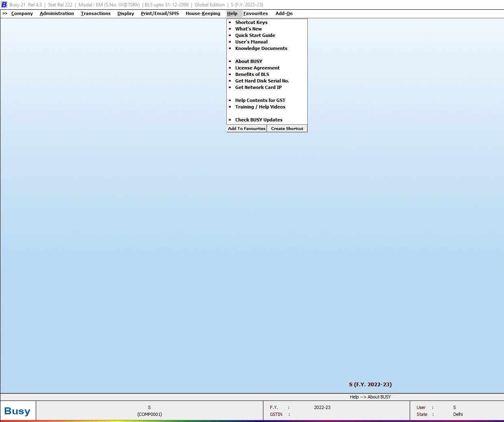
Task: Click the (COMP0001) company code
Action: 150,414
